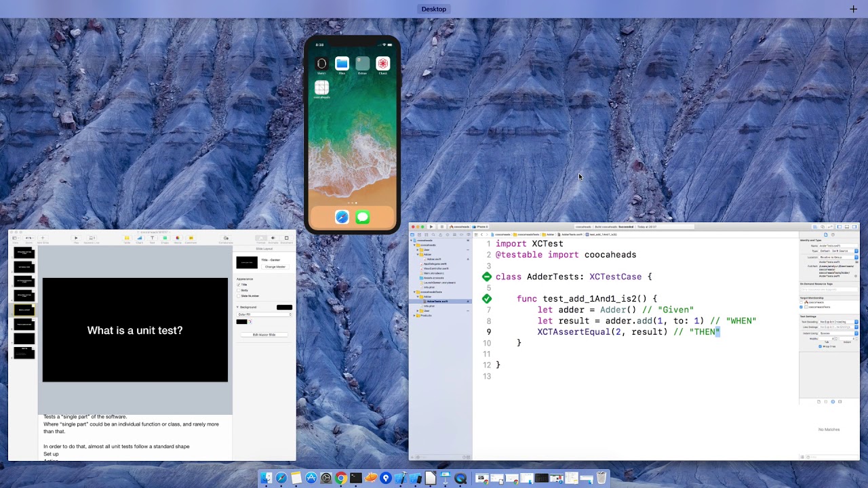868x488 pixels.
Task: Click Edit Master Slide button
Action: pyautogui.click(x=264, y=335)
